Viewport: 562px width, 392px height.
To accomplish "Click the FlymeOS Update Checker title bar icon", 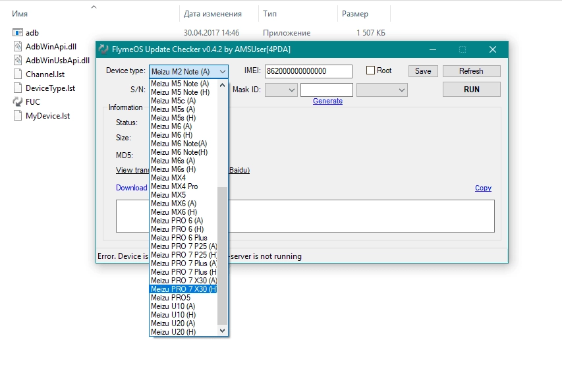I will click(x=103, y=49).
